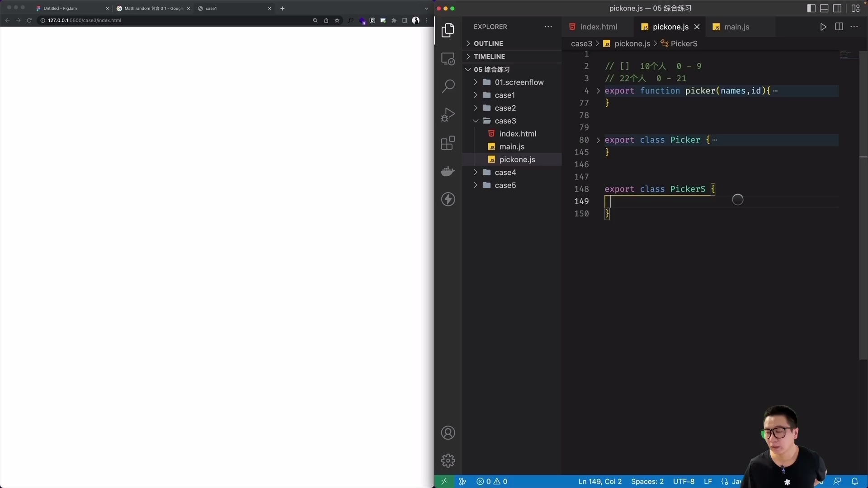Run the pickone.js file with the play button
This screenshot has width=868, height=488.
[x=823, y=27]
